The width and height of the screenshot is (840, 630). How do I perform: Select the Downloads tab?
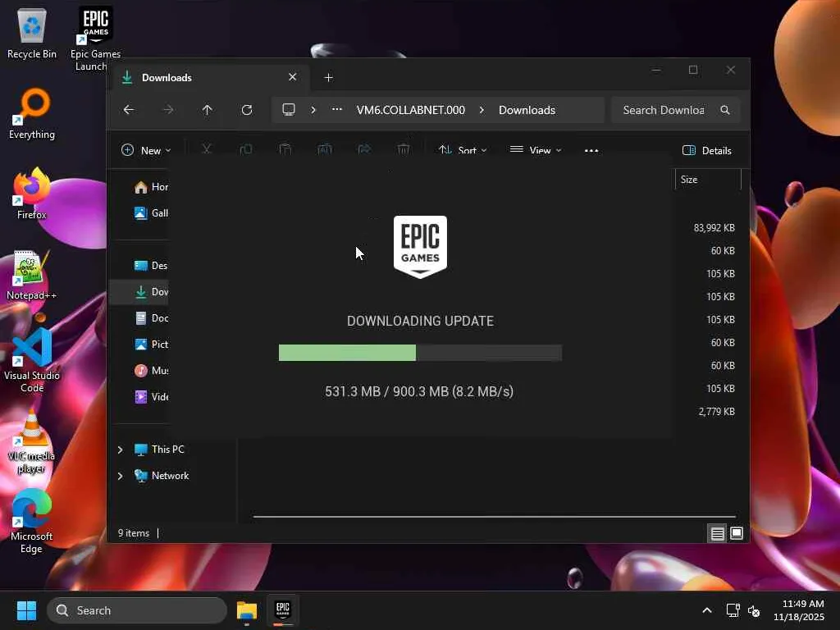pos(210,78)
